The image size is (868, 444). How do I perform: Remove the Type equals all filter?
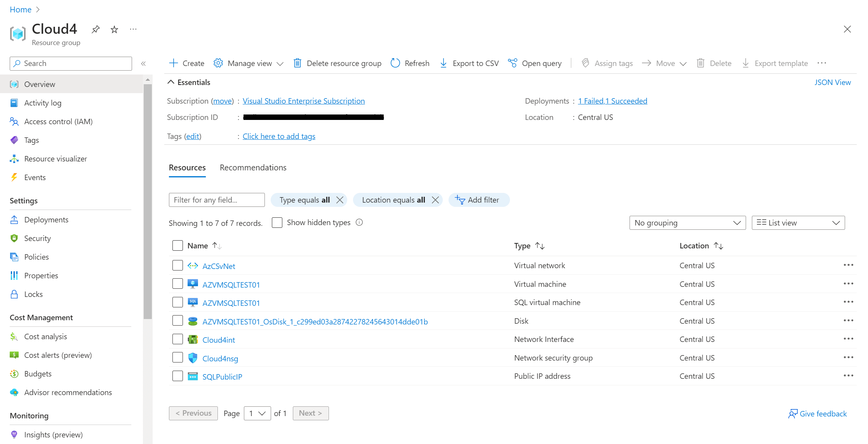pyautogui.click(x=340, y=200)
